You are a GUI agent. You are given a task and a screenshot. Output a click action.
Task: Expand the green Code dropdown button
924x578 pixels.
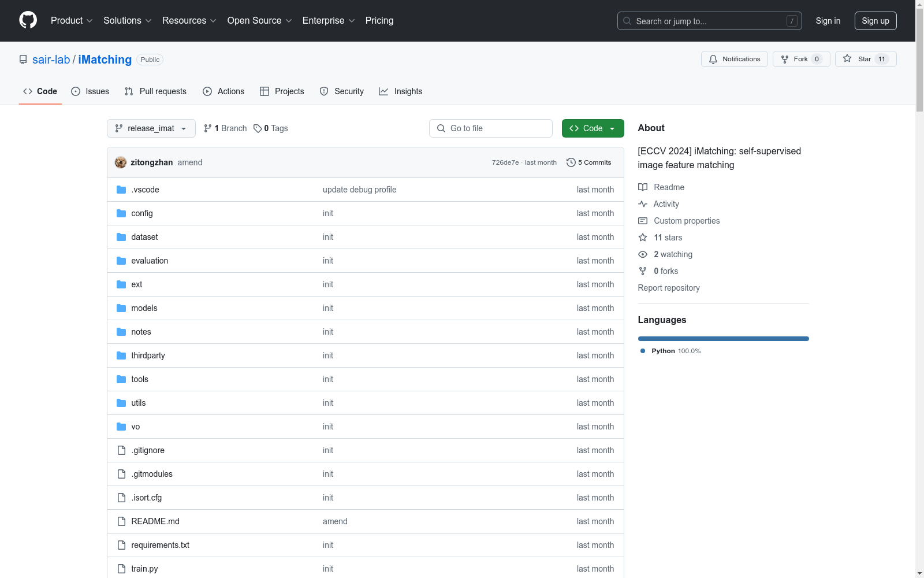(x=593, y=128)
